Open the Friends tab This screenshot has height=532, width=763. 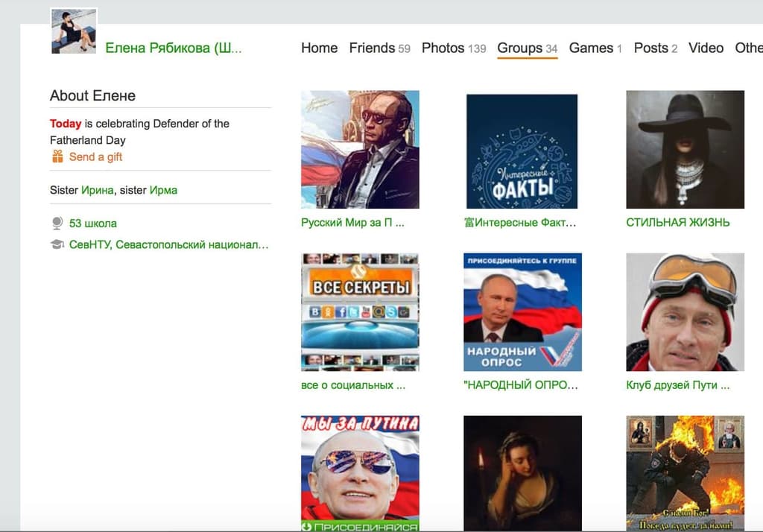tap(373, 48)
